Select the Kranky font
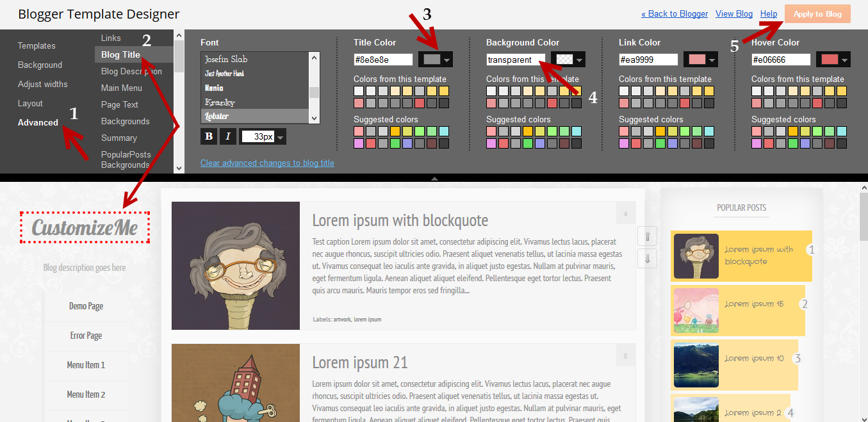 tap(255, 102)
